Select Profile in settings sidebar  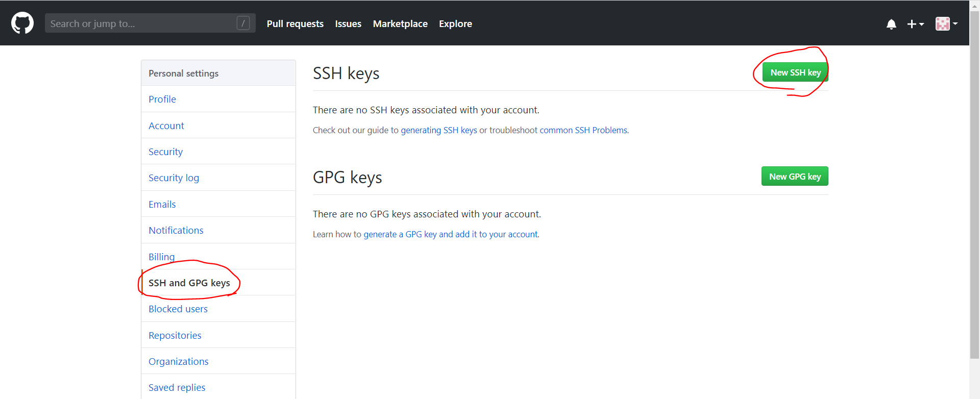pyautogui.click(x=218, y=99)
